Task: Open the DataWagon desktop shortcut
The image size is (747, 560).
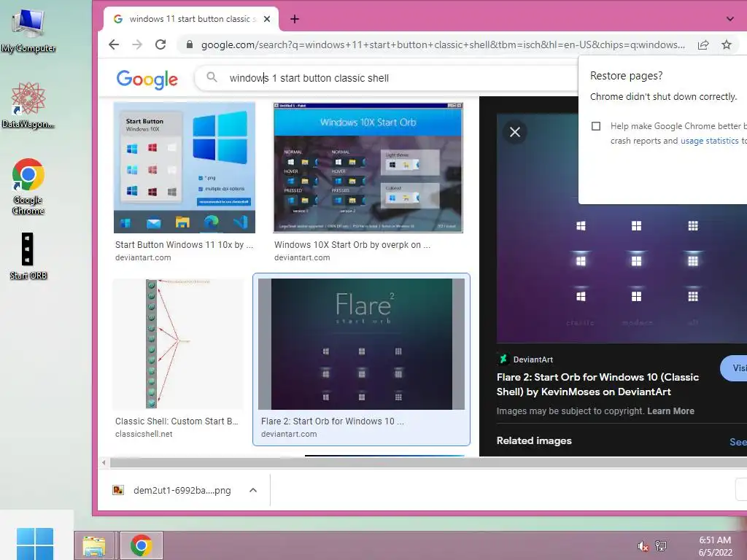Action: click(28, 105)
